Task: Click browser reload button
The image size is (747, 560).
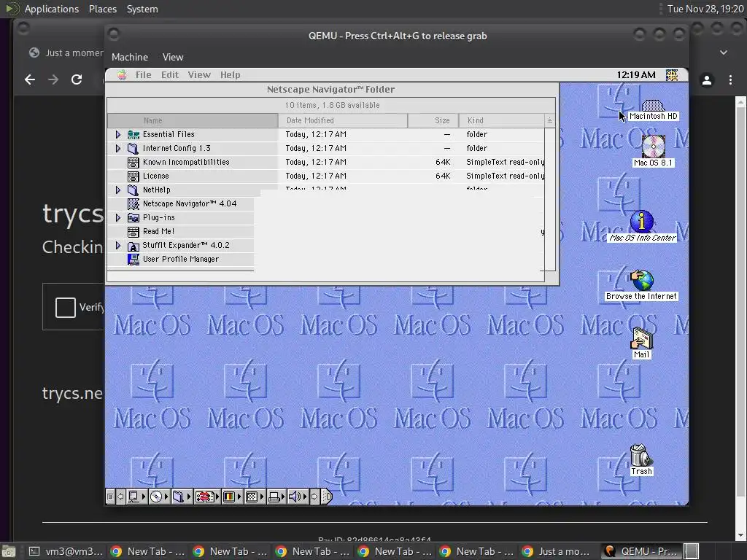Action: click(x=77, y=79)
